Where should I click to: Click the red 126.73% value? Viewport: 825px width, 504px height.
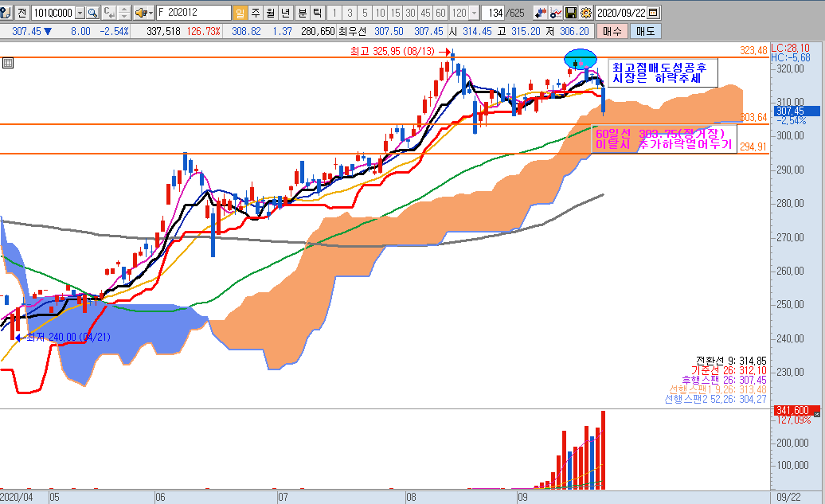[204, 32]
